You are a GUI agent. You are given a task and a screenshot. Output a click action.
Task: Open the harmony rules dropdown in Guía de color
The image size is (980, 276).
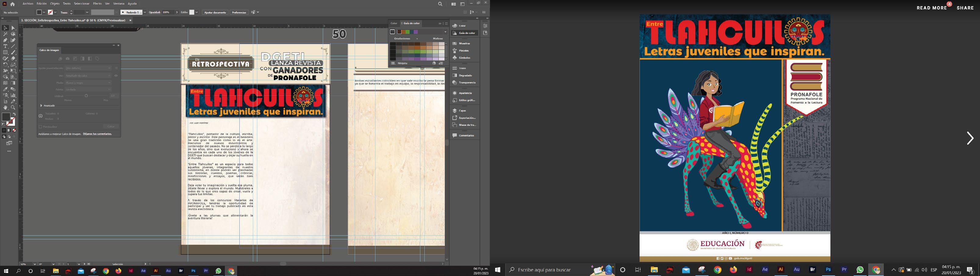[x=445, y=32]
